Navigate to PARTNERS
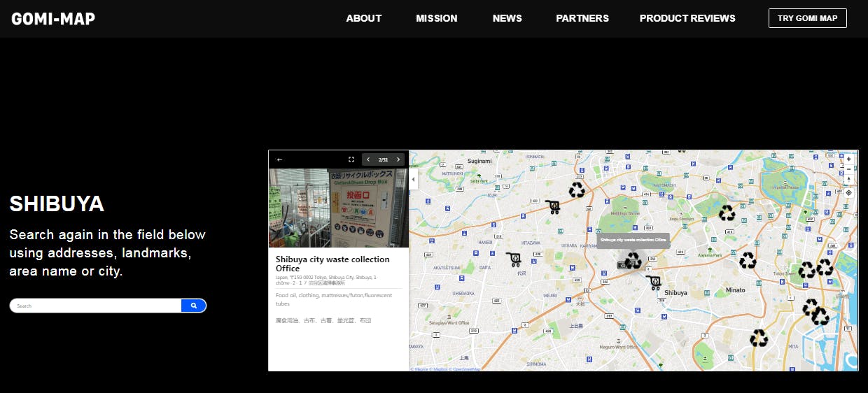This screenshot has width=868, height=393. [582, 18]
